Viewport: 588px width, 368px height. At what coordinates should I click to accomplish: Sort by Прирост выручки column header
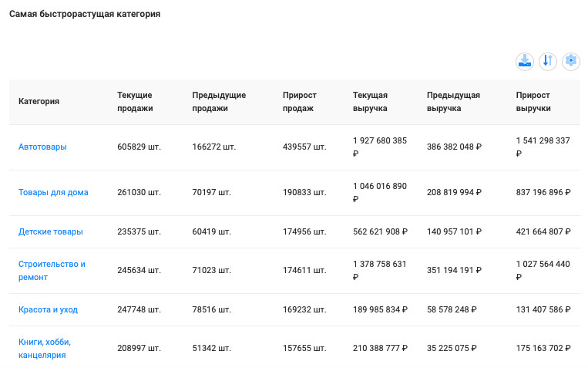point(533,101)
